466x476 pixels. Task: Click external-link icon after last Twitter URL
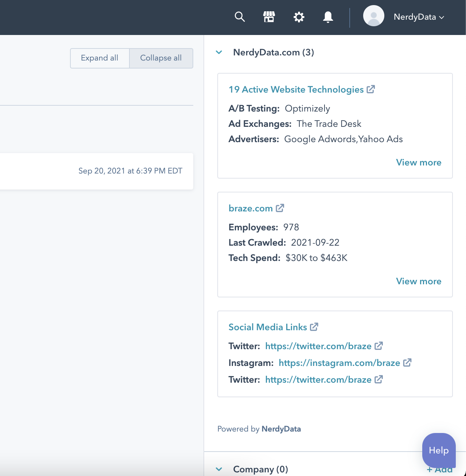pyautogui.click(x=378, y=379)
